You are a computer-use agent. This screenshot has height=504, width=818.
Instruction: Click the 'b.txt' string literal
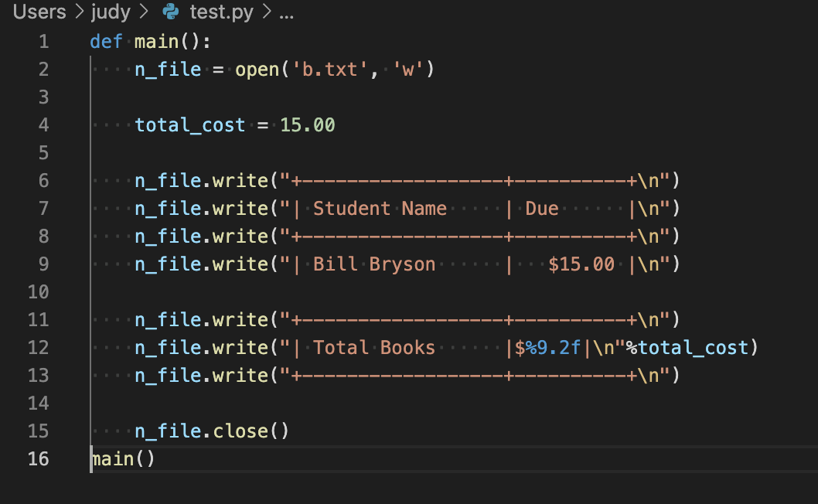coord(329,70)
